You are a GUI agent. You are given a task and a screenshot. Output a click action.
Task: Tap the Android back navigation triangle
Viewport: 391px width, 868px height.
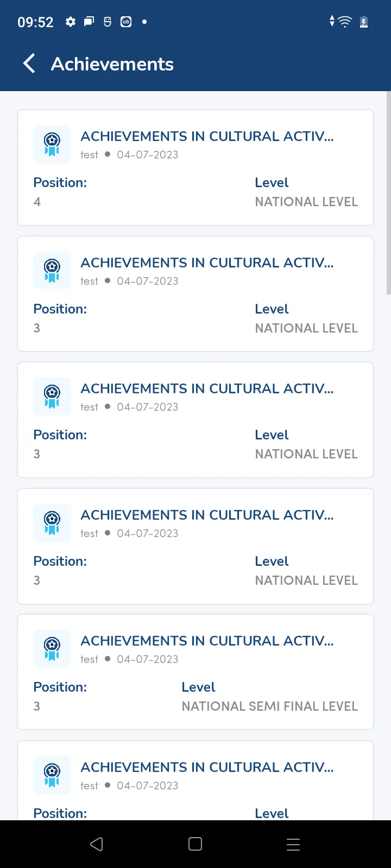tap(97, 844)
